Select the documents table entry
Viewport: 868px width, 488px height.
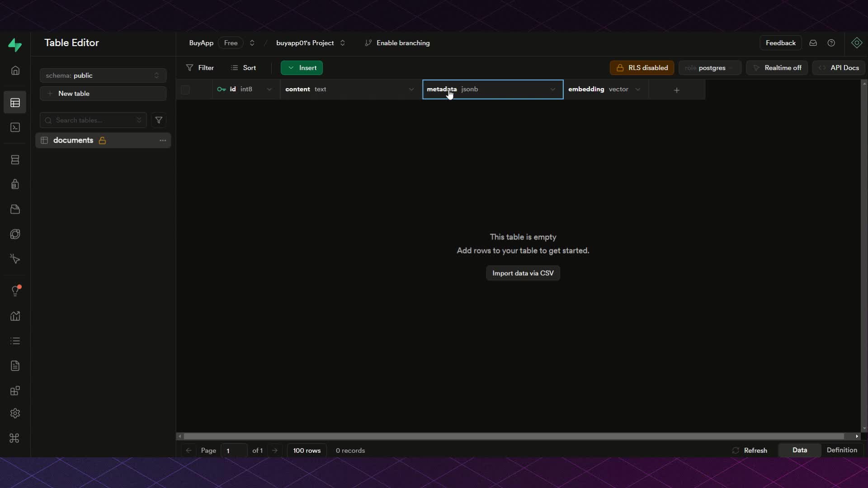pyautogui.click(x=73, y=141)
